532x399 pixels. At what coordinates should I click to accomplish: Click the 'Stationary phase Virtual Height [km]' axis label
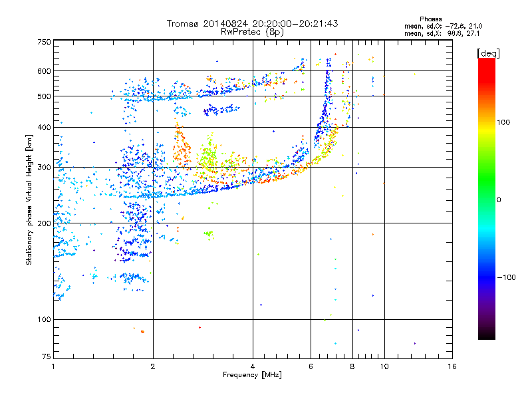(29, 199)
